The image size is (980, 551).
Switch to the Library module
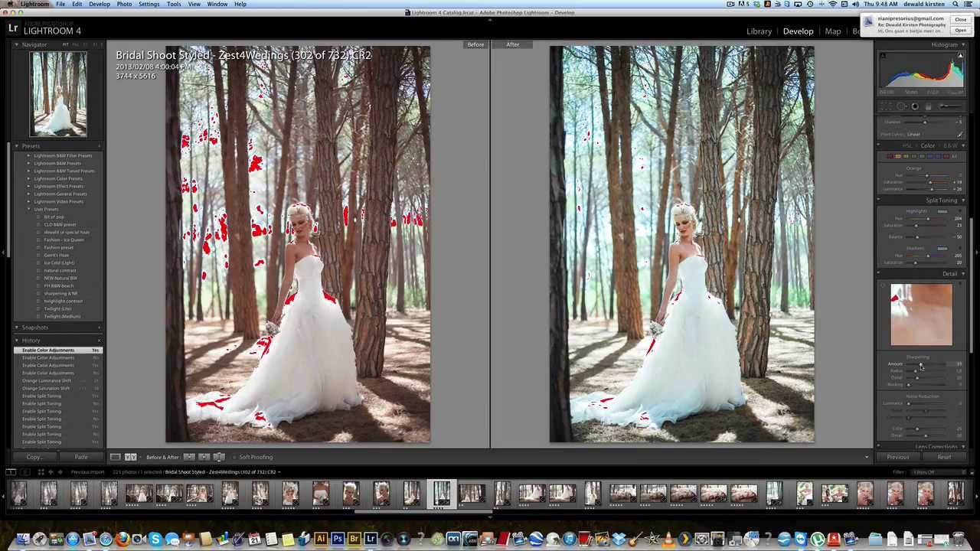tap(759, 31)
